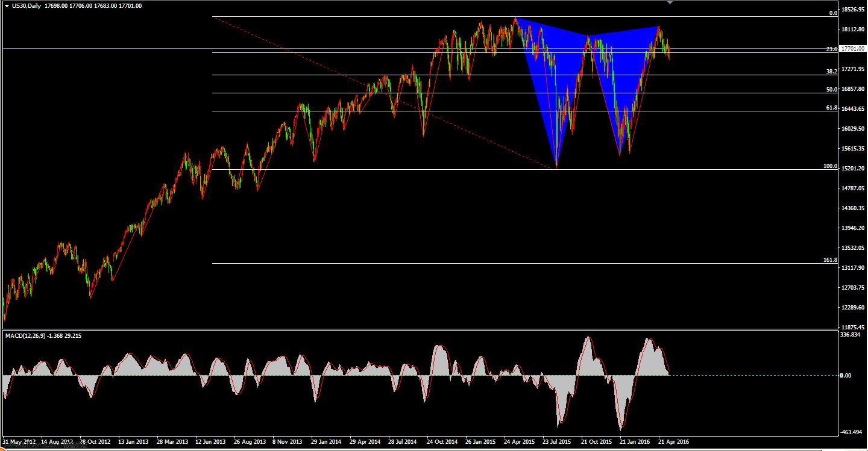
Task: Click the 8 Nov 2013 date label
Action: 289,441
